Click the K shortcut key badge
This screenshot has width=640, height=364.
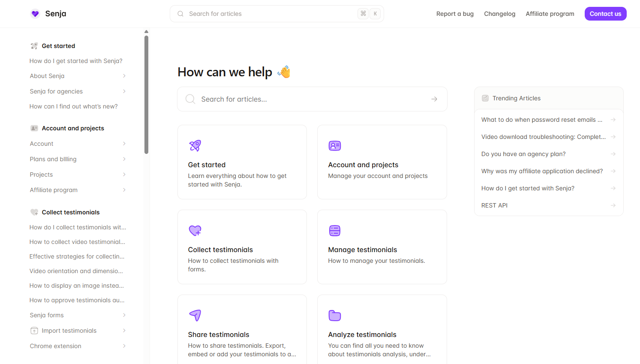375,14
